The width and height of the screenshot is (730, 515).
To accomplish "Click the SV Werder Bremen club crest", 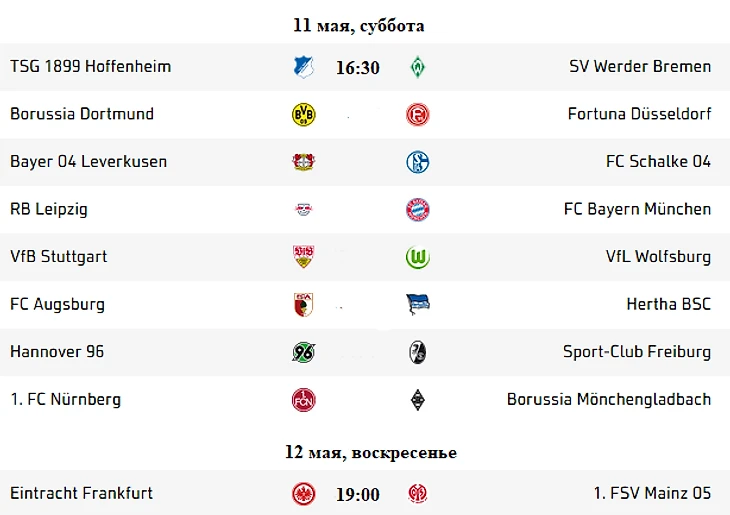I will click(417, 67).
